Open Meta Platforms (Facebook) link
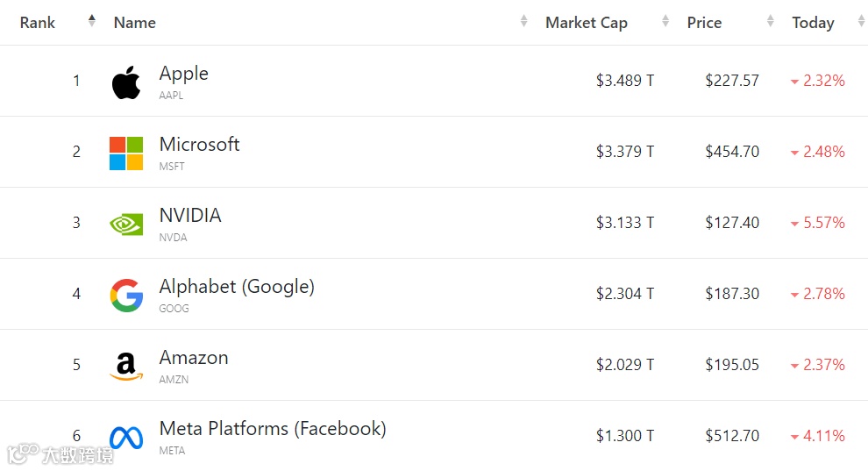This screenshot has width=868, height=471. (273, 429)
